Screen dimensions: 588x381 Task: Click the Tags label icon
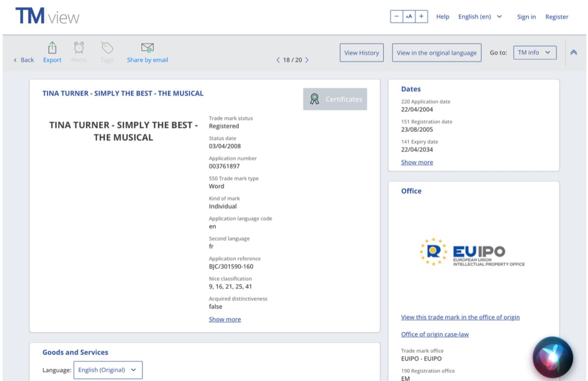pyautogui.click(x=107, y=48)
